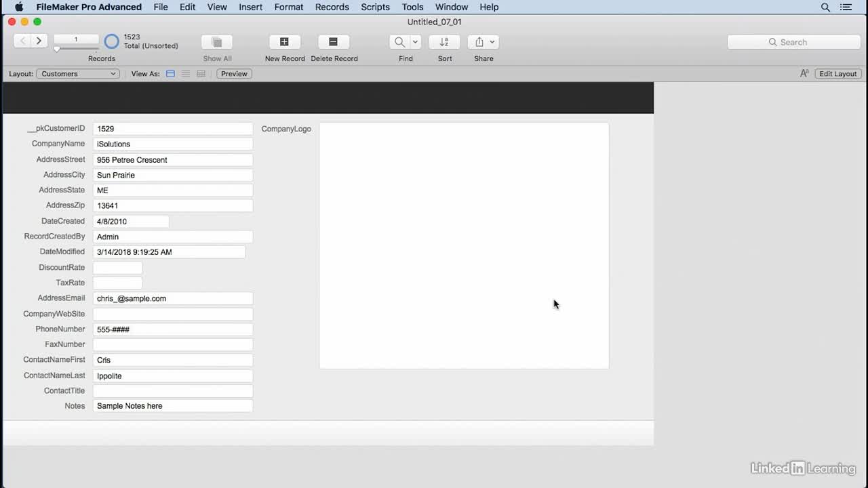The image size is (868, 488).
Task: Click the New Record plus icon
Action: pos(285,42)
